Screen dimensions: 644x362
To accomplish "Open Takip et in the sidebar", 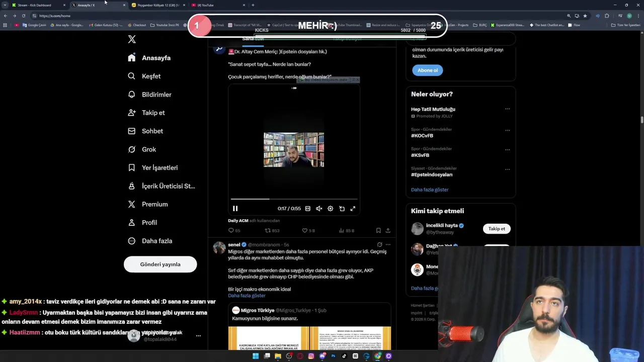I will (146, 113).
